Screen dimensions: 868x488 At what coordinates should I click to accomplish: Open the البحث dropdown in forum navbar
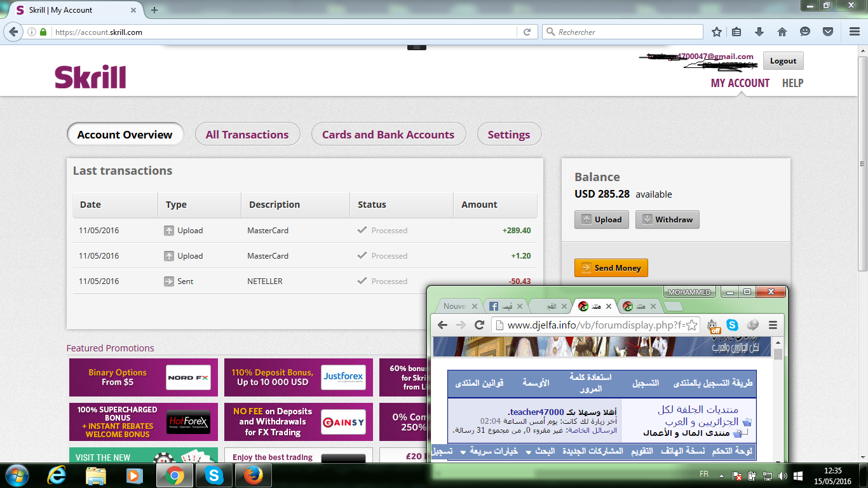(541, 451)
